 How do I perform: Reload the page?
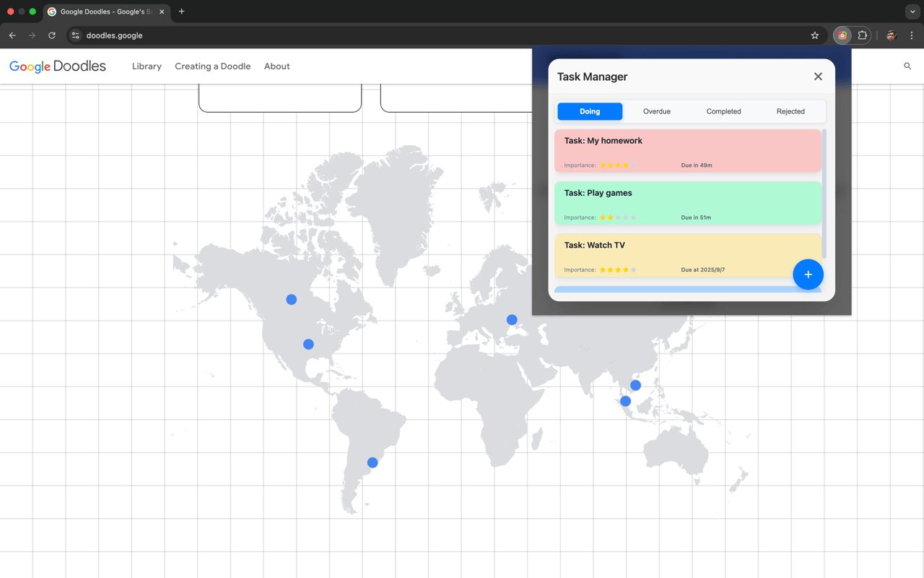52,35
